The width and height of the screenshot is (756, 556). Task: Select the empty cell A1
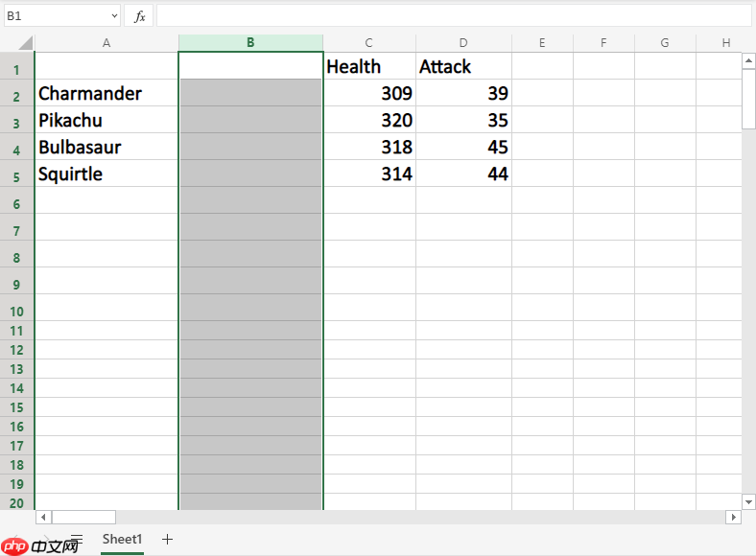(106, 66)
